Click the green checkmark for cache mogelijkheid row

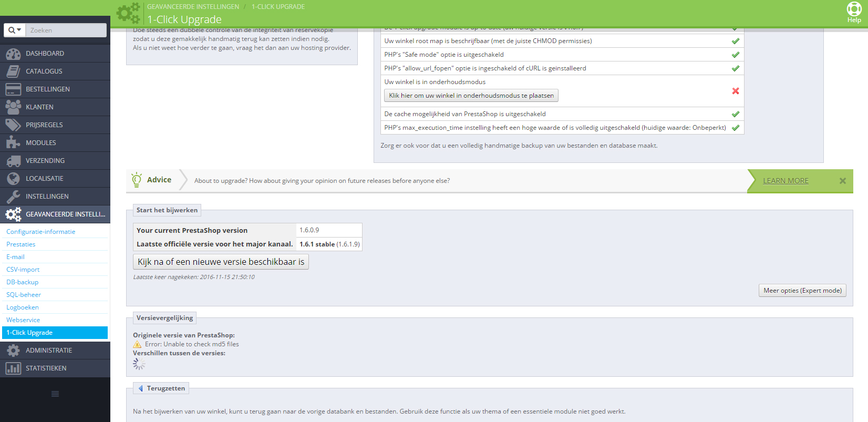tap(736, 114)
